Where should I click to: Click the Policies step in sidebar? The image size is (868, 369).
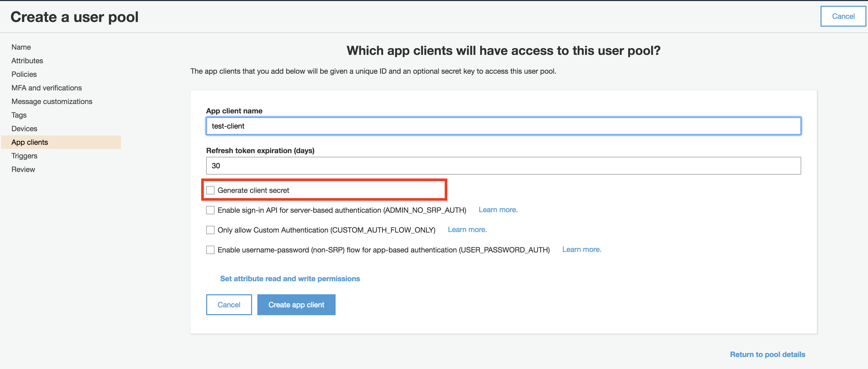tap(24, 74)
